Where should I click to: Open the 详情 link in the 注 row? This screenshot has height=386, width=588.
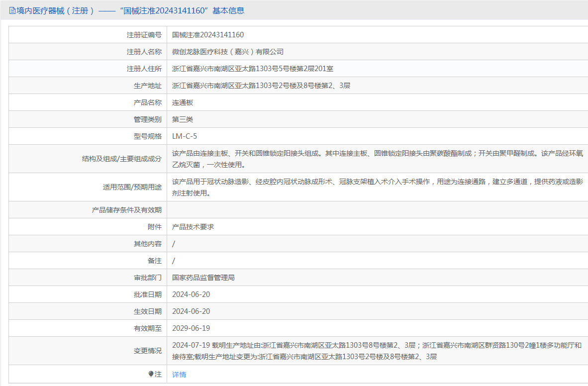click(179, 375)
